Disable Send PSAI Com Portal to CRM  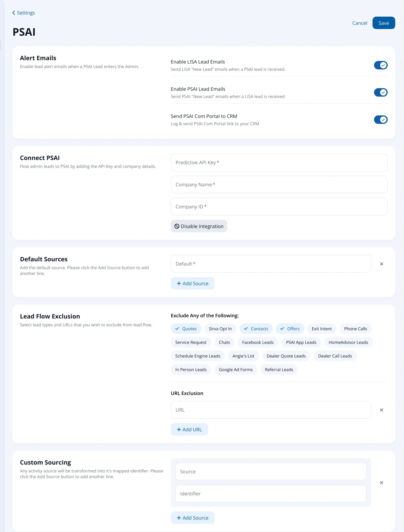pyautogui.click(x=380, y=120)
